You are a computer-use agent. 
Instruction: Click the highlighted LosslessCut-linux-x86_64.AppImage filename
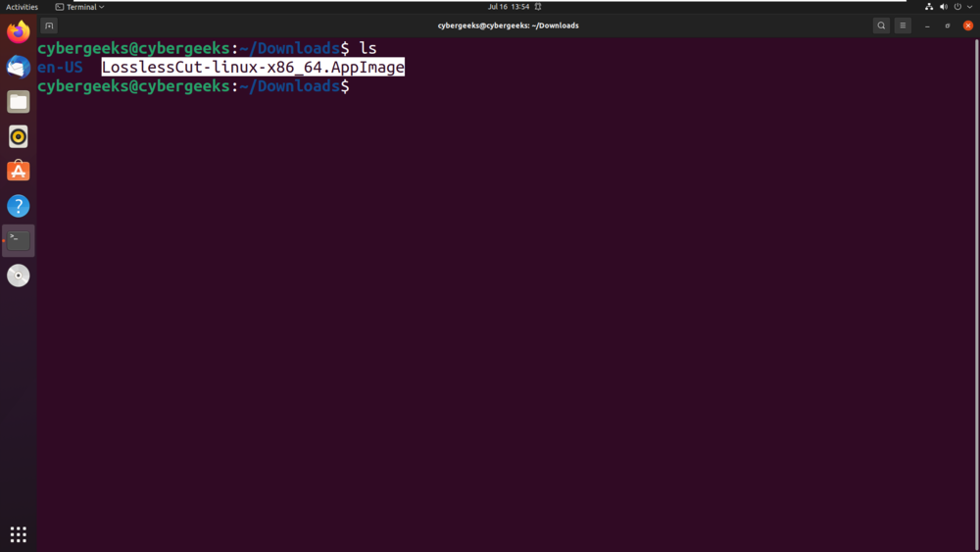coord(253,67)
